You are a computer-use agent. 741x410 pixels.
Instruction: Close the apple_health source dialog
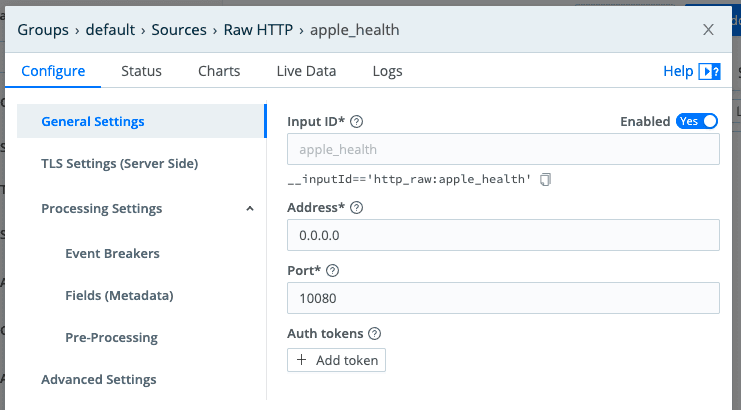coord(708,30)
